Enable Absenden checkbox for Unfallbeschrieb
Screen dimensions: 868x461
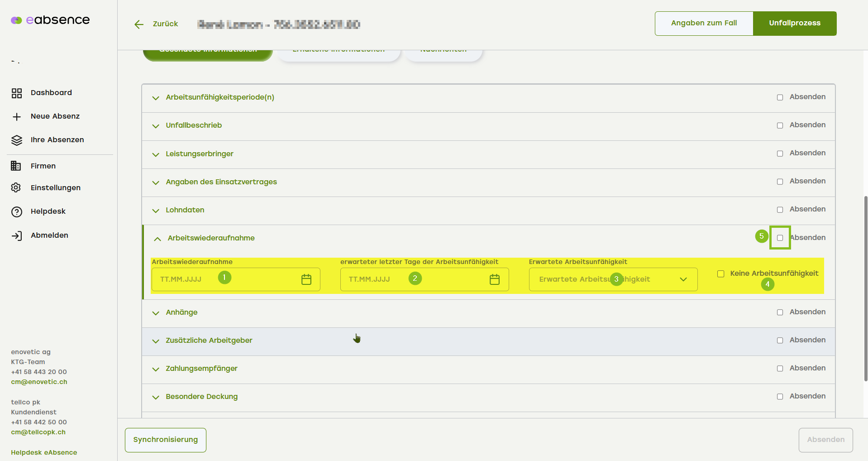(x=780, y=125)
